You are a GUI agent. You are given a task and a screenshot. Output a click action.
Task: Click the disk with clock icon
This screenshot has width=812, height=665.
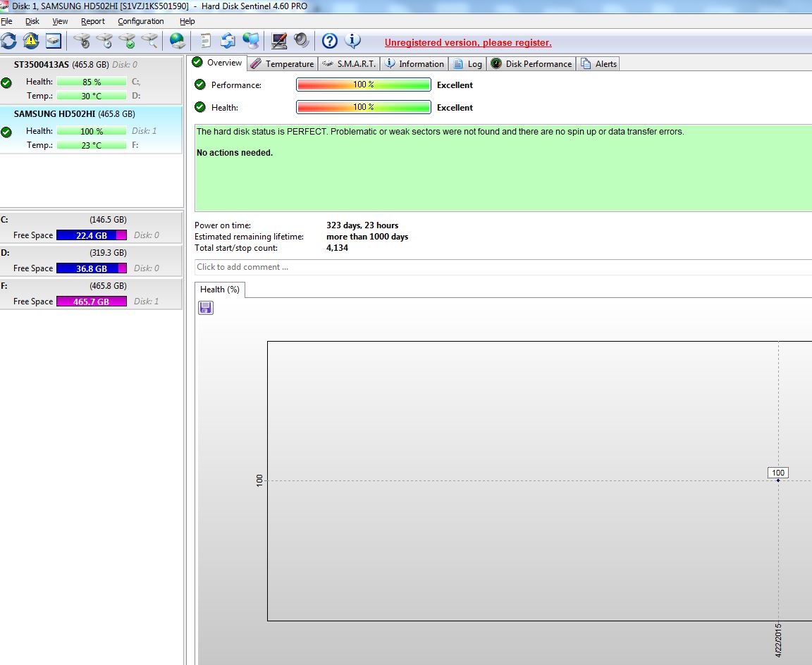[x=104, y=41]
